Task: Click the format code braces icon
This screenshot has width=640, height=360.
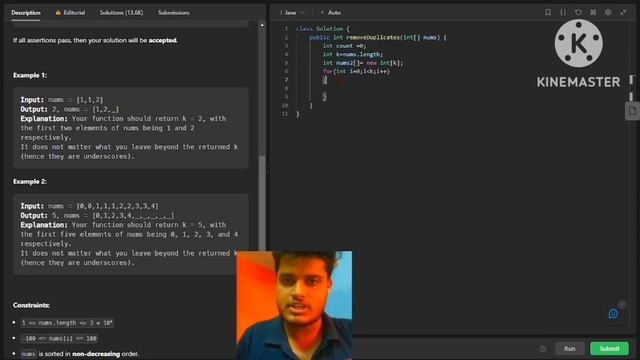Action: [563, 12]
